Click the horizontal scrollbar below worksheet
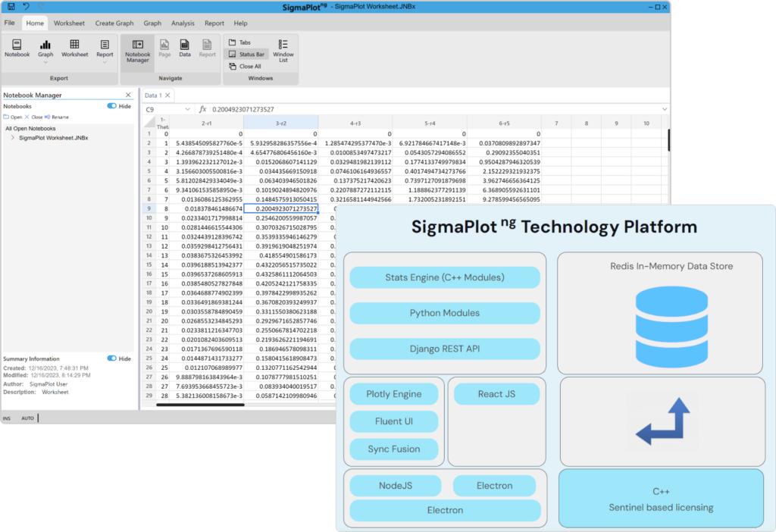The image size is (776, 532). [x=227, y=405]
